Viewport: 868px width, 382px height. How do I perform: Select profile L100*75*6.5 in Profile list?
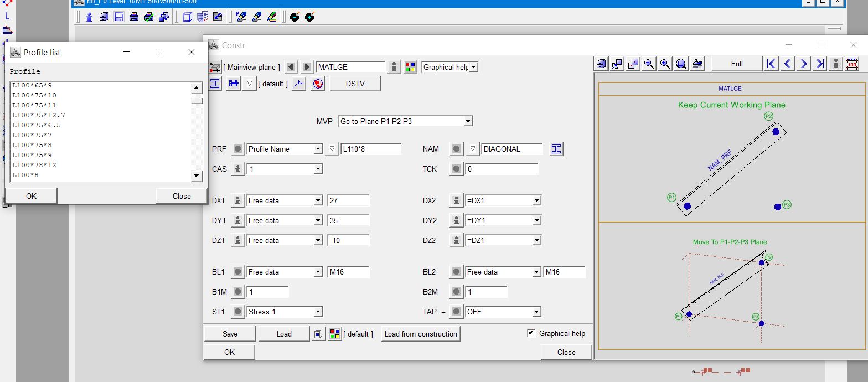37,125
